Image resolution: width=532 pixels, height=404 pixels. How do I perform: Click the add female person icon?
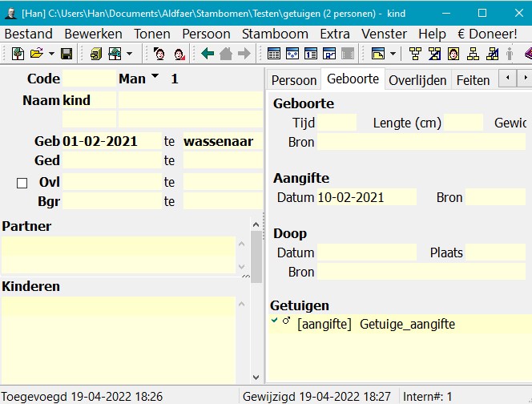pyautogui.click(x=180, y=54)
